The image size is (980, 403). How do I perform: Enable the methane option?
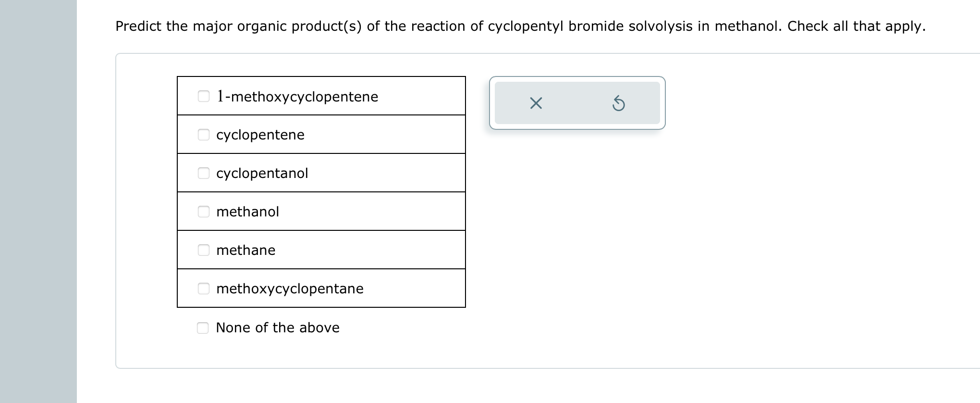[x=203, y=250]
